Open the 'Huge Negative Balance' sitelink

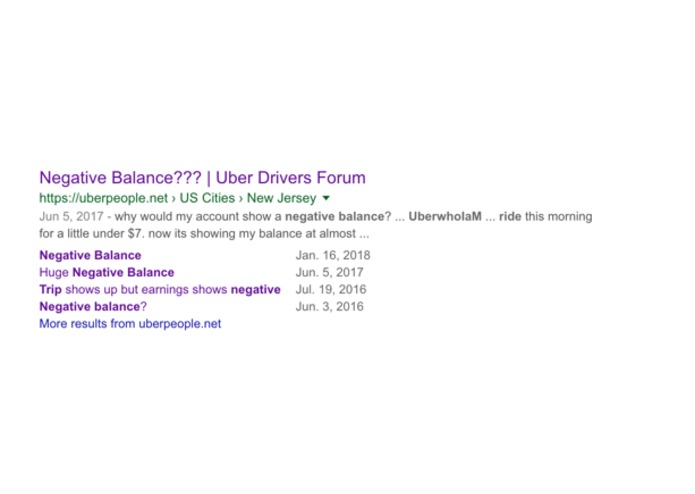107,272
